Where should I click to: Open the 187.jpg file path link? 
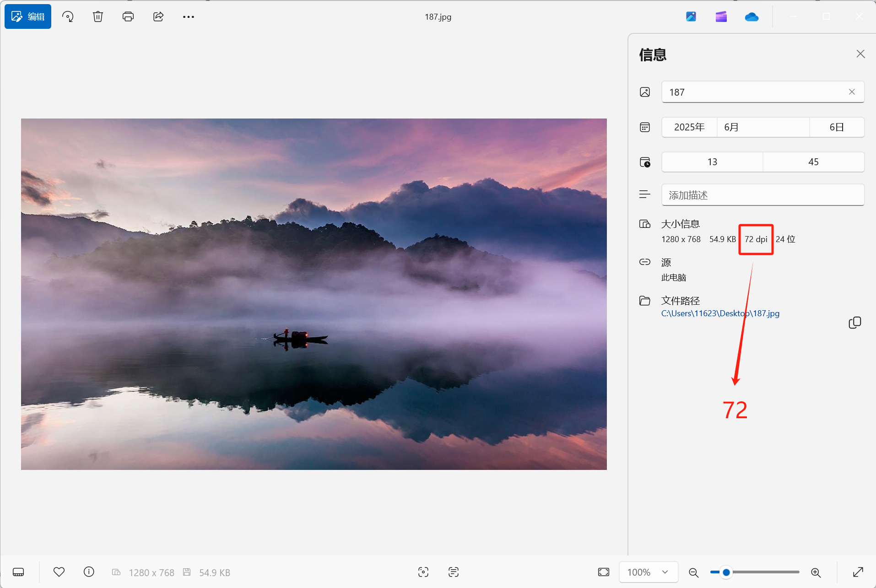tap(720, 313)
